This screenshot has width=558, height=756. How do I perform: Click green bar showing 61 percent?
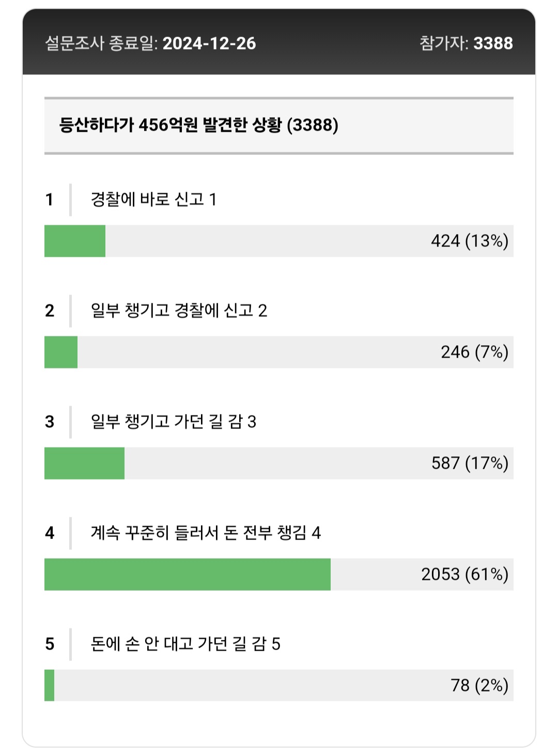188,574
